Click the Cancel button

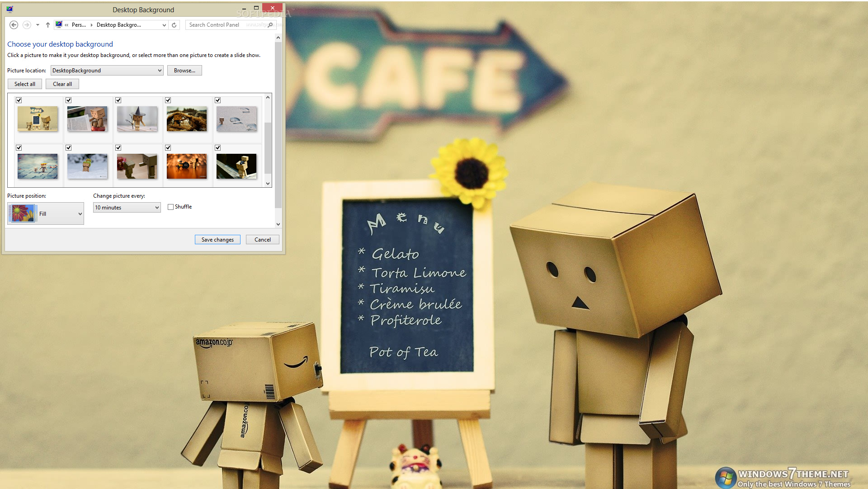263,240
